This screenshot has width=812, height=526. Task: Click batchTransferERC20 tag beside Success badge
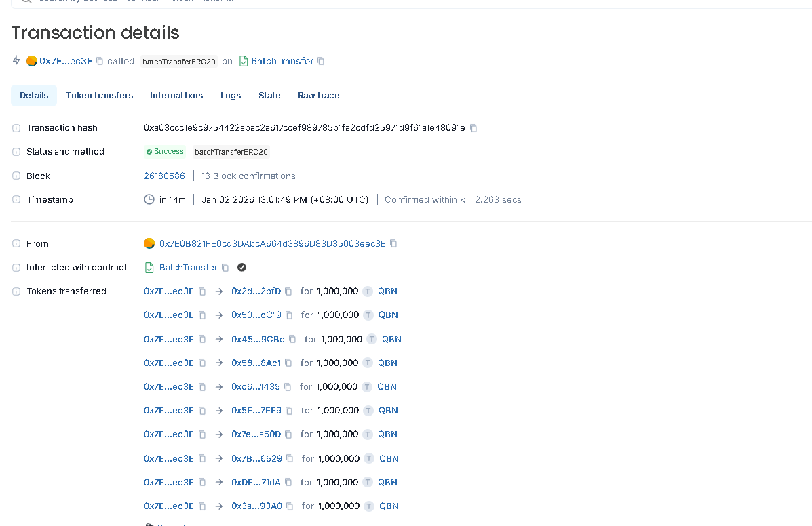tap(231, 152)
